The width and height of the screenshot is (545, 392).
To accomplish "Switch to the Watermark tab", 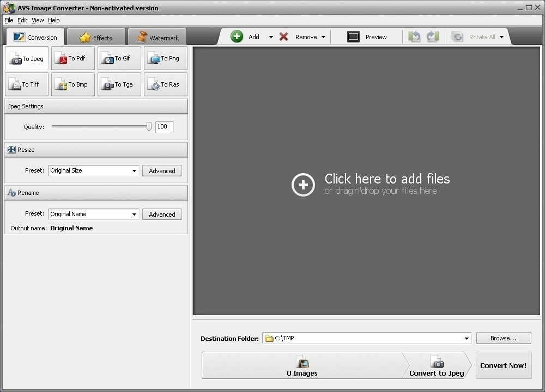I will (157, 36).
